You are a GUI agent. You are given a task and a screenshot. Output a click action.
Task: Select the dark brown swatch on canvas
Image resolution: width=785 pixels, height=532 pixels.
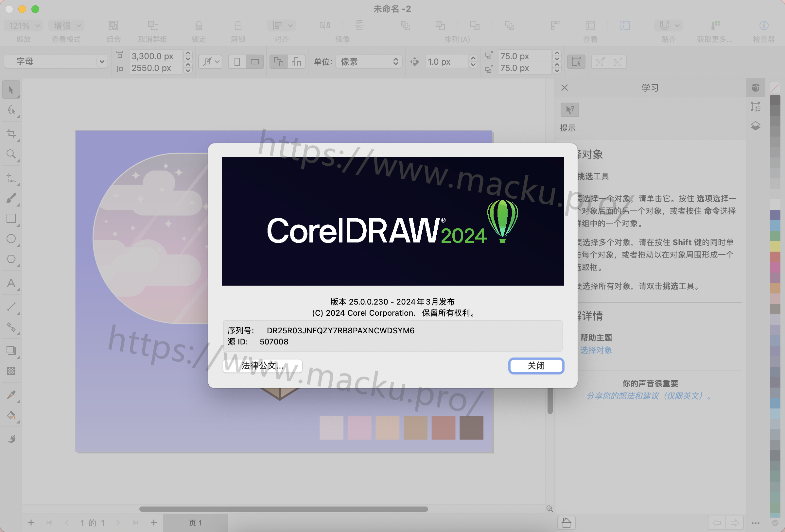[471, 428]
